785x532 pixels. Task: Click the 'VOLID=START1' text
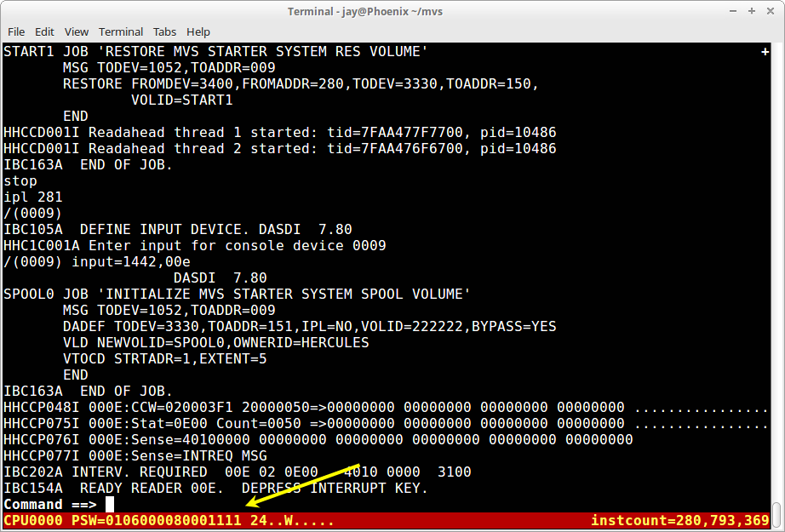[181, 100]
